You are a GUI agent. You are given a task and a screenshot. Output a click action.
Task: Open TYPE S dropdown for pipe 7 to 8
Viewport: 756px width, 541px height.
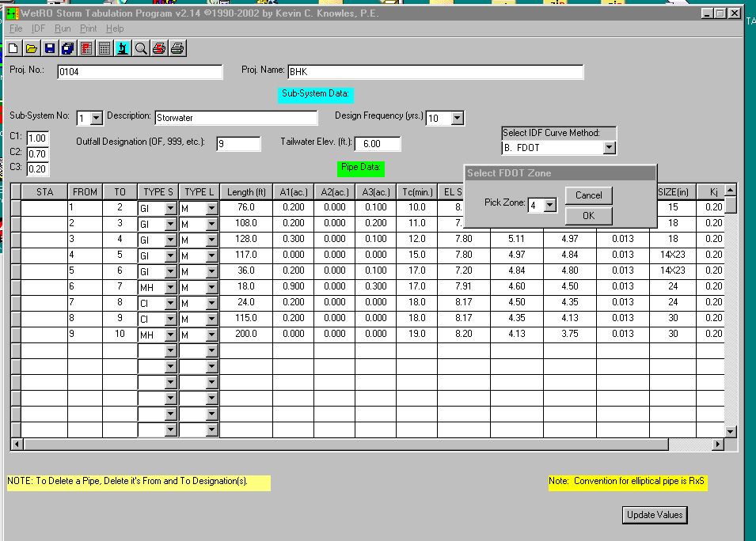[170, 304]
